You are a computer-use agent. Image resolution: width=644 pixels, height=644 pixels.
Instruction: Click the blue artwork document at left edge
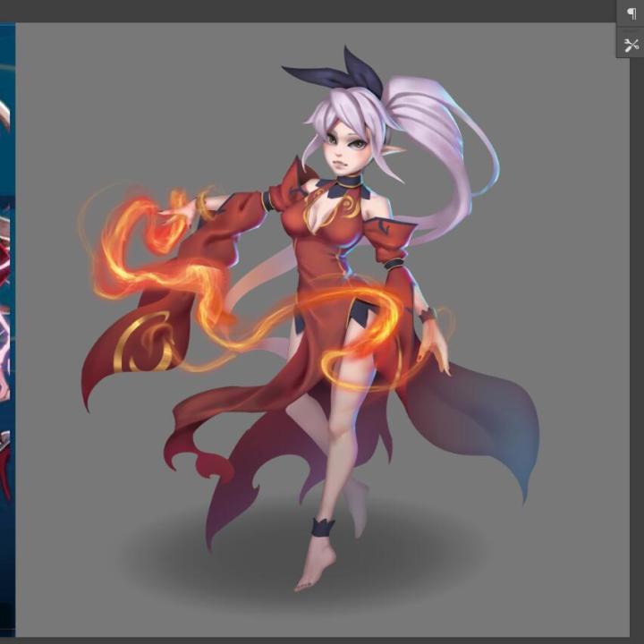[x=7, y=329]
